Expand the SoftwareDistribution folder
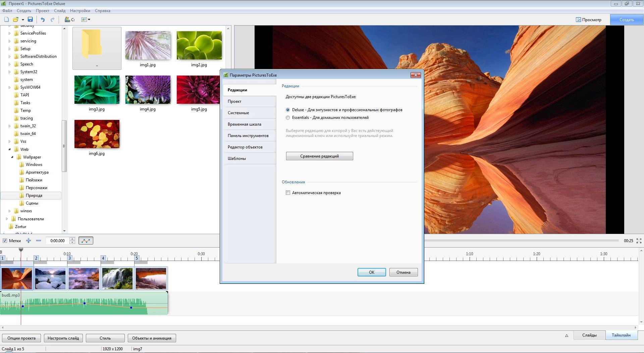Image resolution: width=644 pixels, height=353 pixels. (9, 56)
